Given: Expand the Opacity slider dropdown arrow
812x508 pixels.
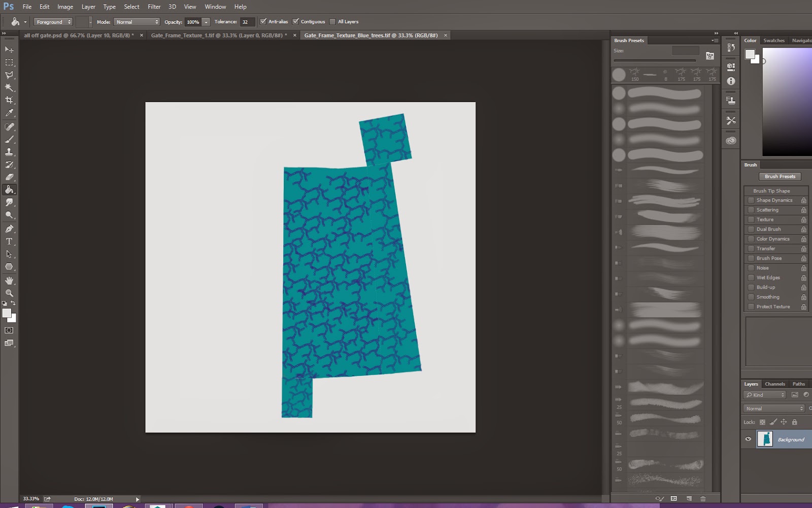Looking at the screenshot, I should pyautogui.click(x=206, y=22).
